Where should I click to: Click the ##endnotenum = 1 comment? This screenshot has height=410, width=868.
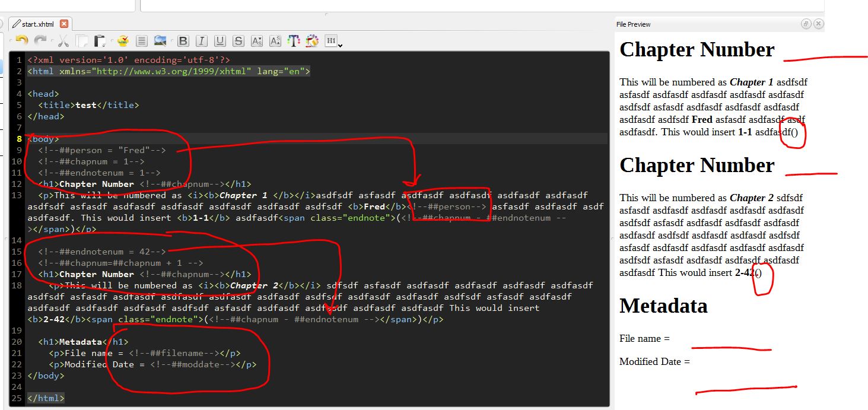[x=99, y=173]
